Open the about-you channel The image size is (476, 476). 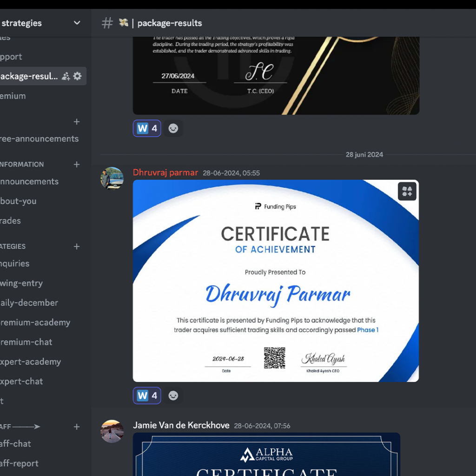[18, 201]
